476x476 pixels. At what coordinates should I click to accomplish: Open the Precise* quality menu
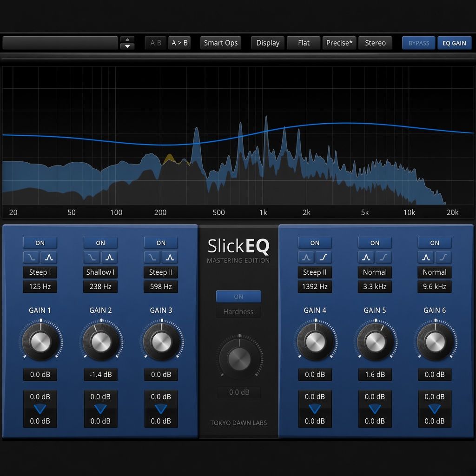click(339, 43)
